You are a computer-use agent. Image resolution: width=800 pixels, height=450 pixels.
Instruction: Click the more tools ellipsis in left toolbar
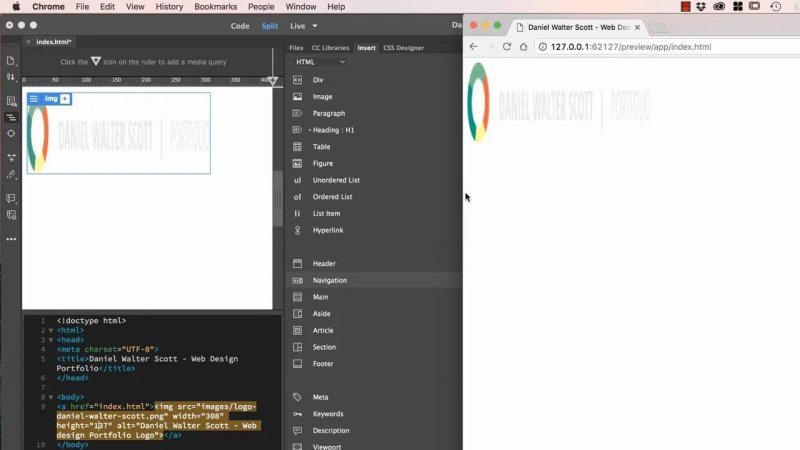coord(11,239)
